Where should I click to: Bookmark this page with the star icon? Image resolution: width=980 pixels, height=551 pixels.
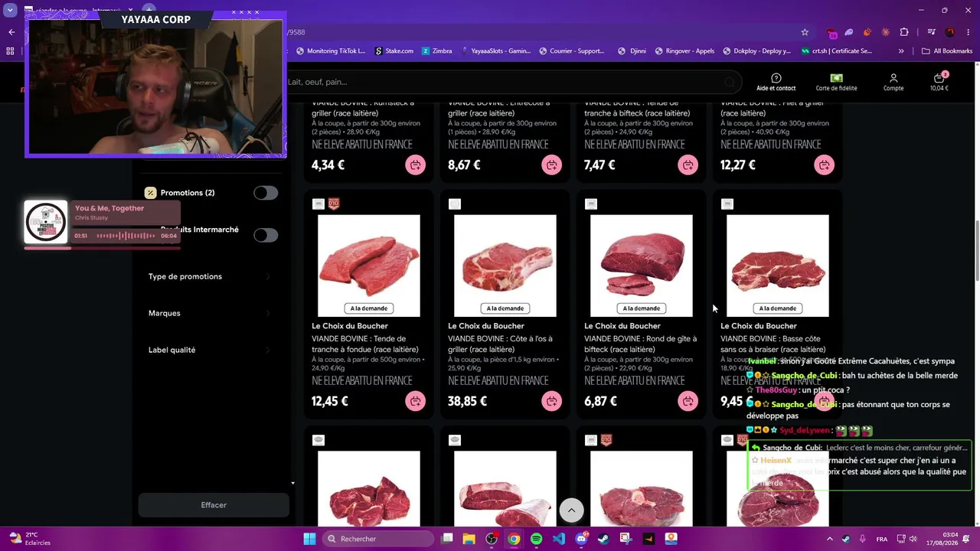pyautogui.click(x=805, y=32)
